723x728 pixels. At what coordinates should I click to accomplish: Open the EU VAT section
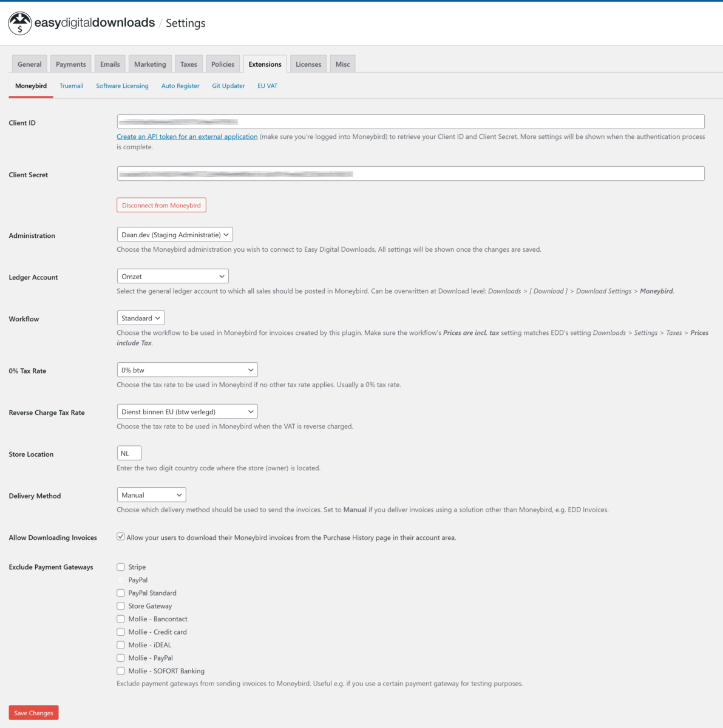267,86
